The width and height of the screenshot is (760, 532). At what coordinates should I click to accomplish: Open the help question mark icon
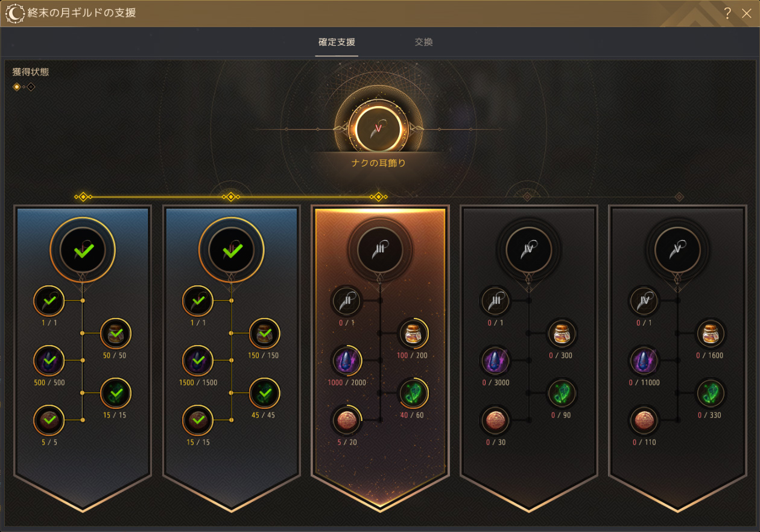pyautogui.click(x=727, y=13)
